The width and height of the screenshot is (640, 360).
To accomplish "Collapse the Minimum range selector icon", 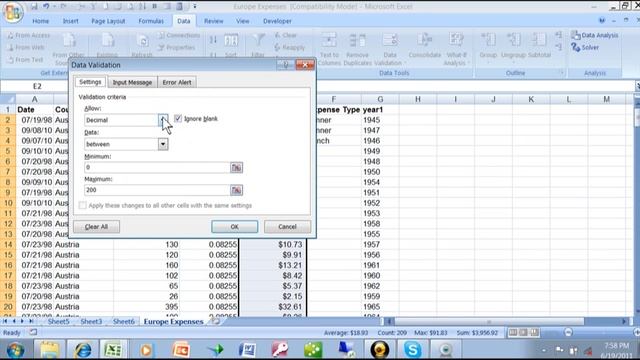I will tap(236, 167).
